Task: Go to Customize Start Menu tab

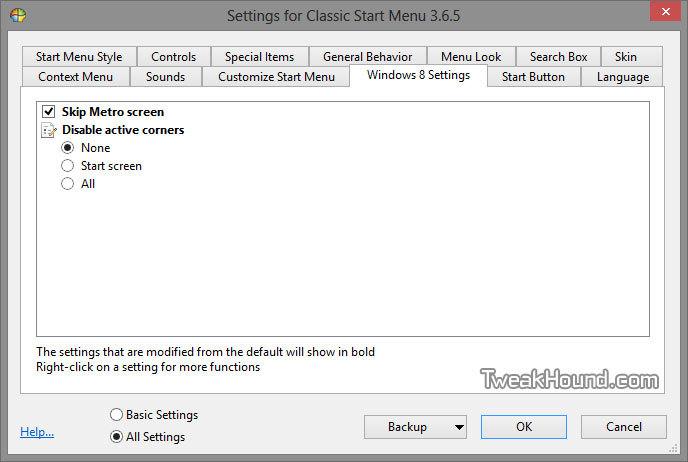Action: 276,77
